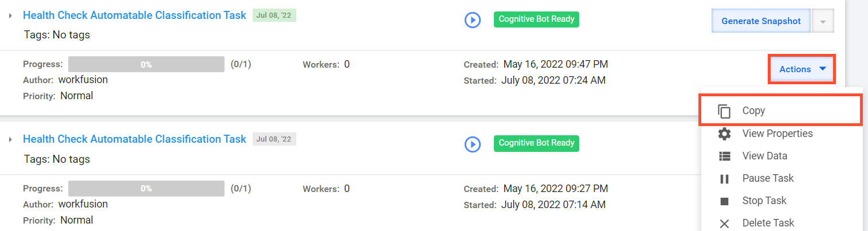Expand the second Health Check task row

click(11, 139)
